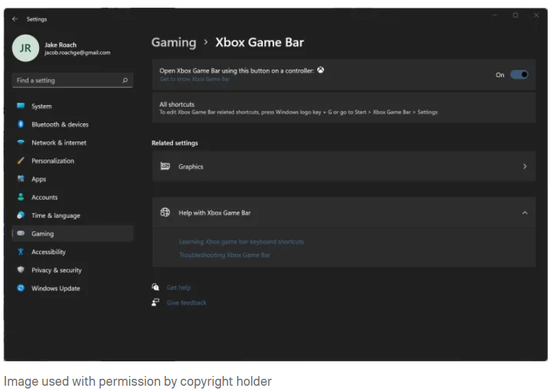Maximize the Settings window
The height and width of the screenshot is (392, 559).
[x=516, y=15]
